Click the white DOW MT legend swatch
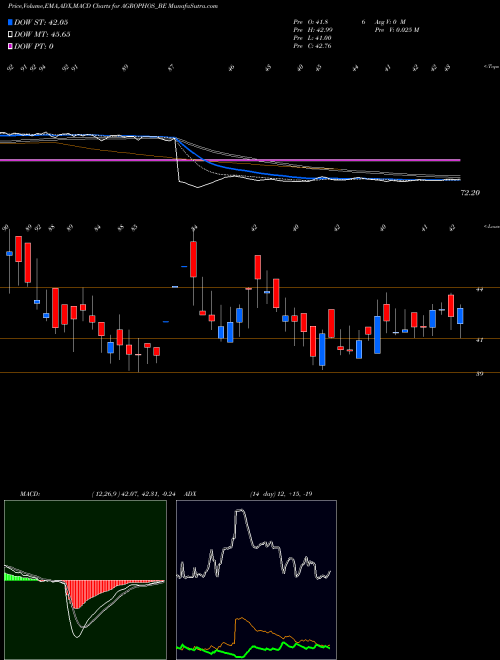This screenshot has height=660, width=500. pyautogui.click(x=10, y=34)
